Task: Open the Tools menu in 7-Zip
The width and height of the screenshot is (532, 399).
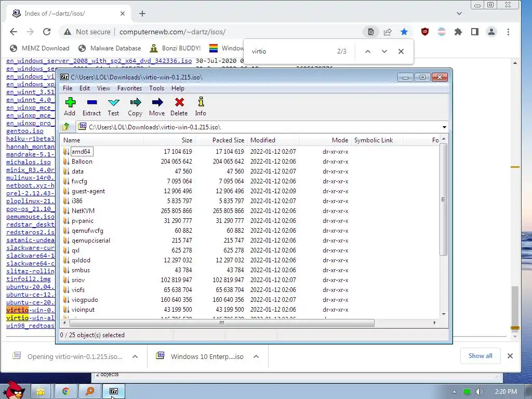Action: click(x=156, y=88)
